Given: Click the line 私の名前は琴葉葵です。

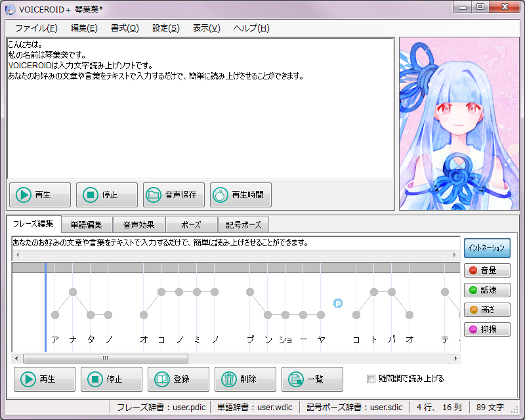Looking at the screenshot, I should click(x=47, y=55).
